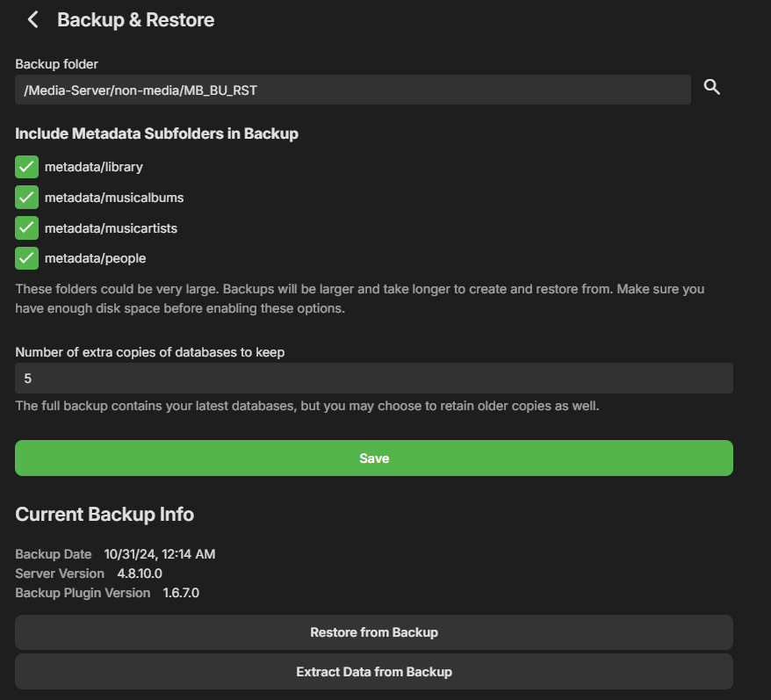Click the Backup folder path field

tap(352, 90)
